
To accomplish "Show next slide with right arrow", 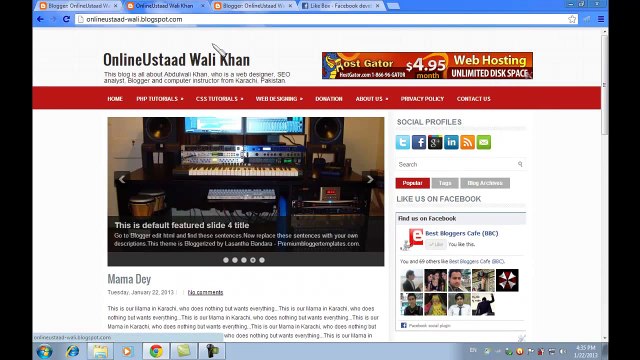I will [x=370, y=179].
